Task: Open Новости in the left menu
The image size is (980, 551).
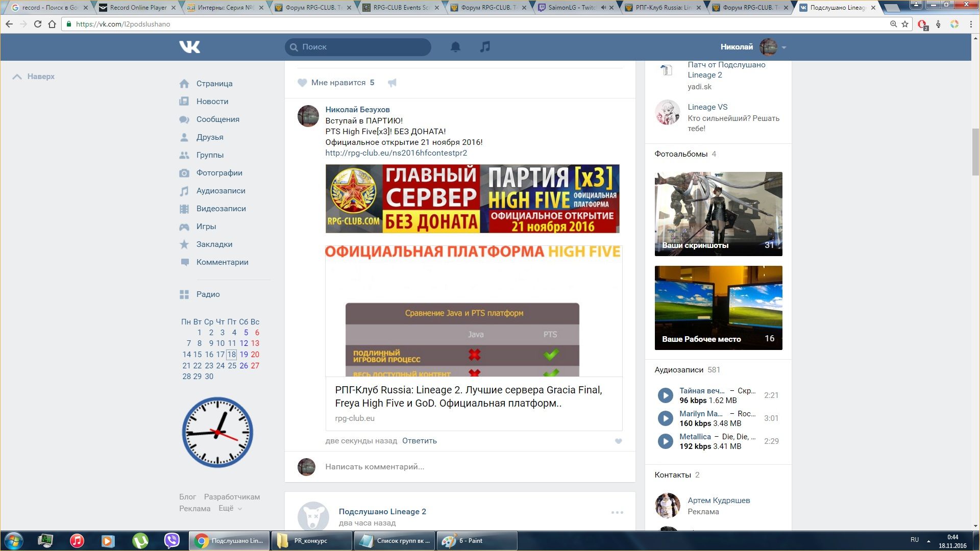Action: coord(212,102)
